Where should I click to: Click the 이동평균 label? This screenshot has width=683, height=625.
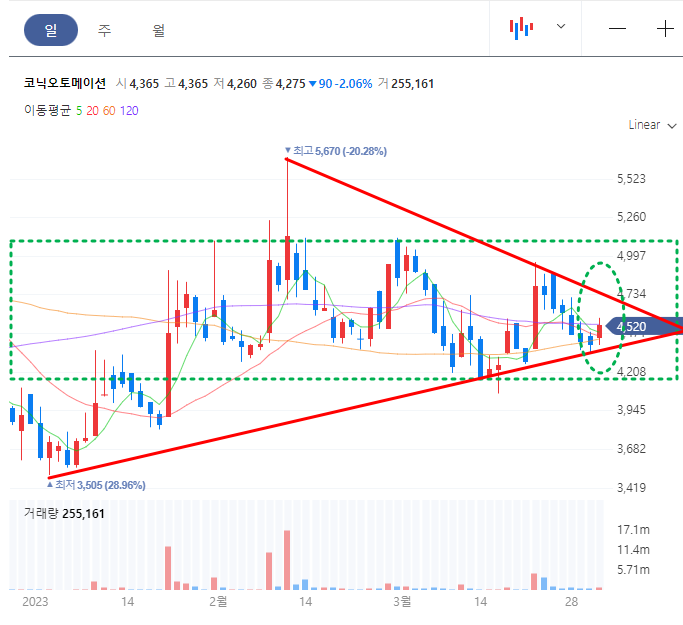(47, 110)
